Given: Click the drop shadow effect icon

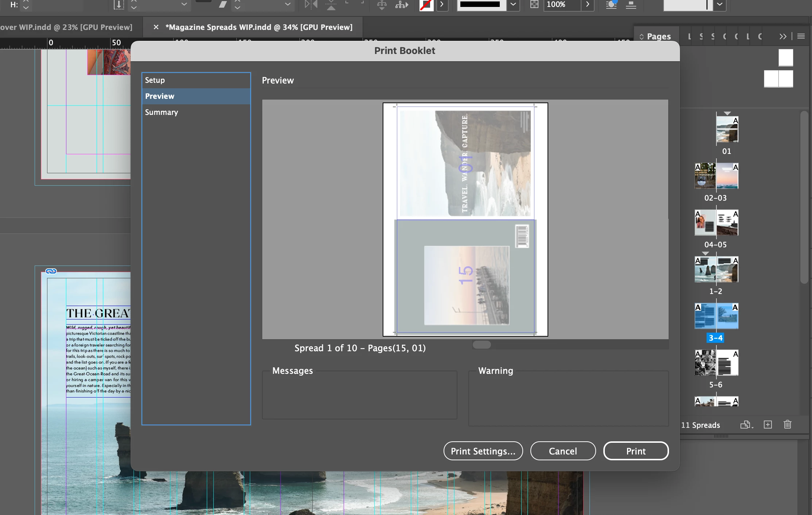Looking at the screenshot, I should (611, 4).
